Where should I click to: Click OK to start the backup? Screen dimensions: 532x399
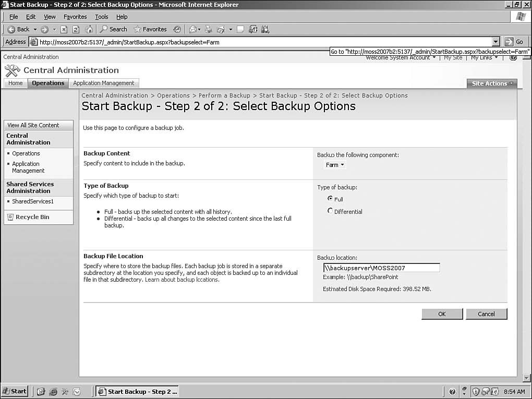pyautogui.click(x=442, y=313)
